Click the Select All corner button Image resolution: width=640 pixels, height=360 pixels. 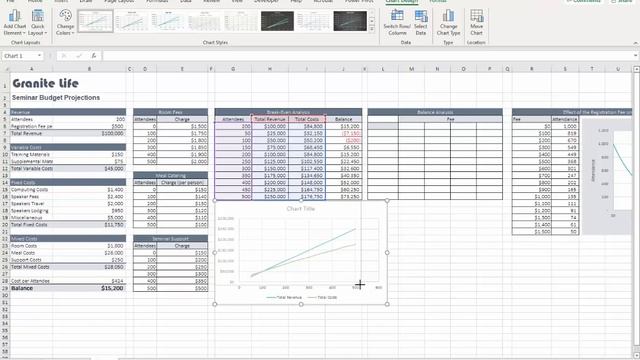pos(5,69)
